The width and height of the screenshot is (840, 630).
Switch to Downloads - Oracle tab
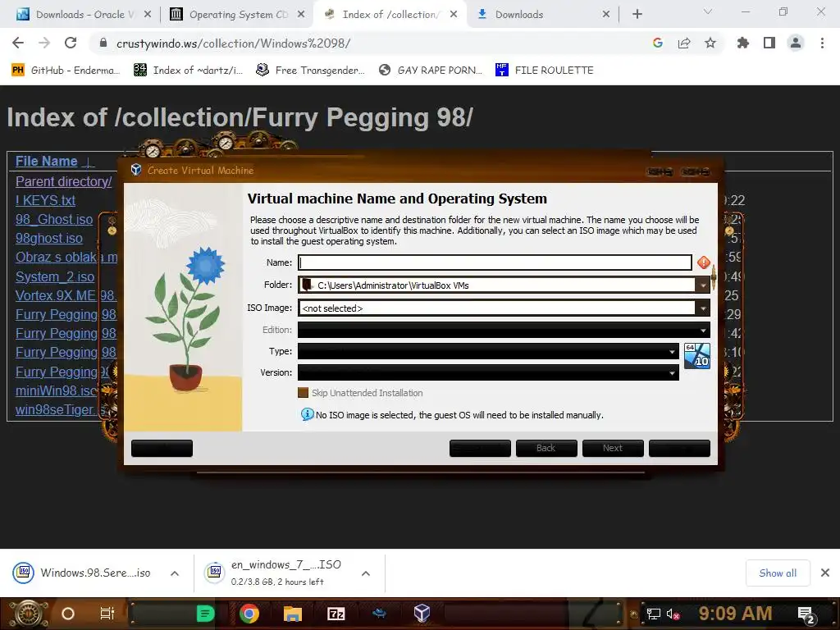coord(84,15)
